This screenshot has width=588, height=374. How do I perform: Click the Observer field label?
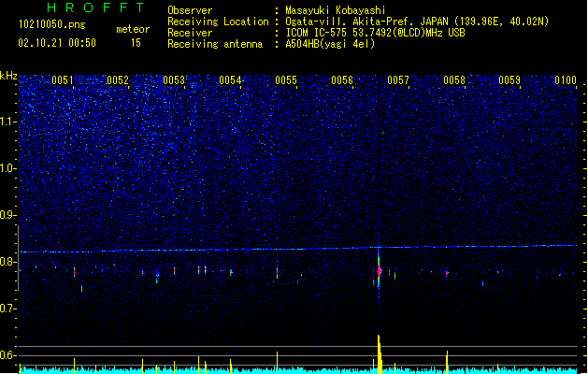click(190, 10)
